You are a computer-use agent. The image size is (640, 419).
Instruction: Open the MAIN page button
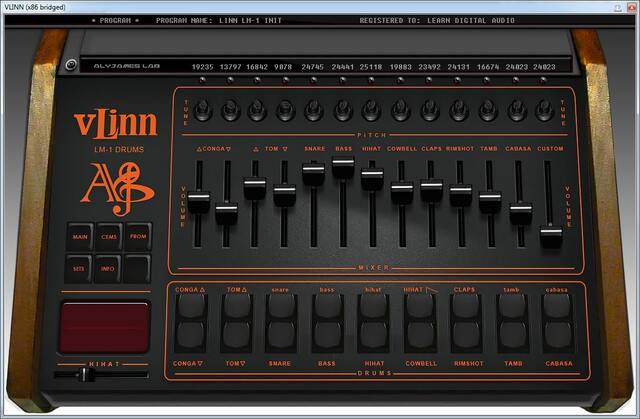tap(80, 237)
